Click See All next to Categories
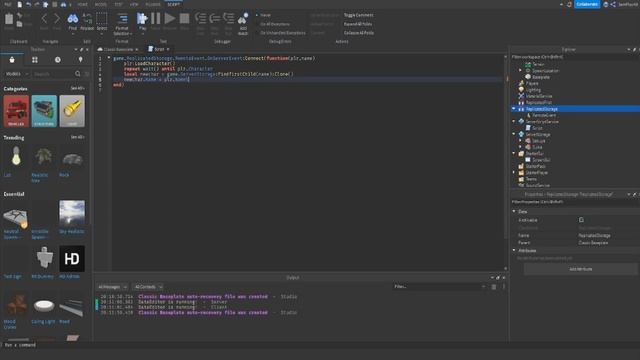640x360 pixels. 77,88
